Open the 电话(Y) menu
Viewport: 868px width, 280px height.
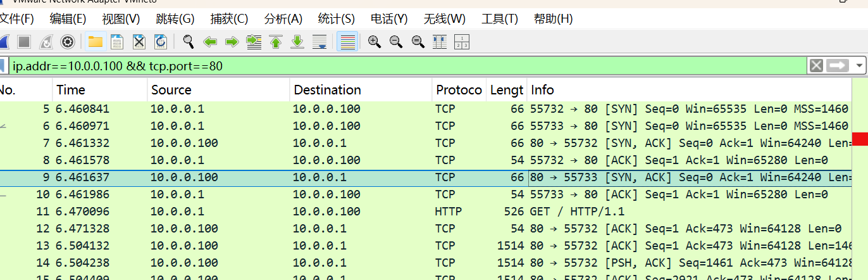pyautogui.click(x=389, y=18)
